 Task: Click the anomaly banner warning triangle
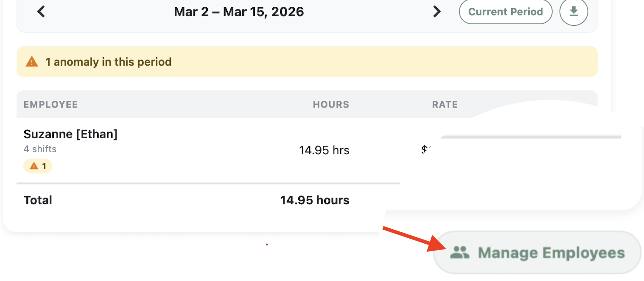pos(32,62)
